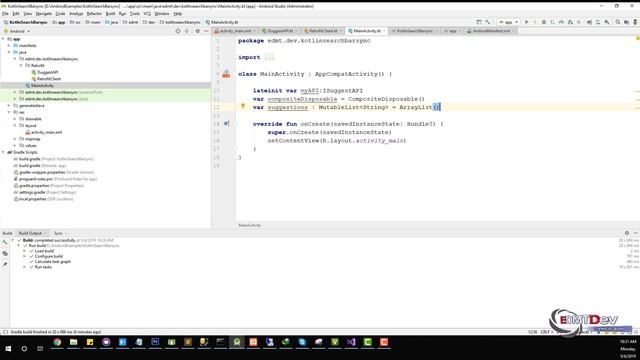Screen dimensions: 640x360
Task: Click the yellow inspection marker at editor top-right
Action: coord(638,38)
